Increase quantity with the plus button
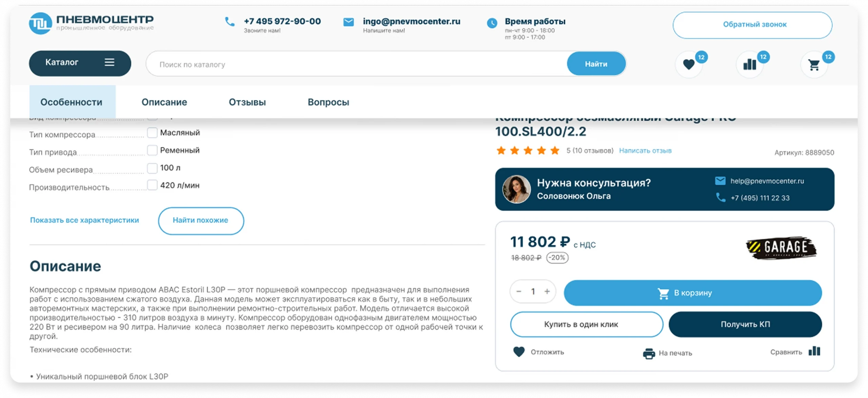Viewport: 868px width, 398px height. tap(547, 291)
